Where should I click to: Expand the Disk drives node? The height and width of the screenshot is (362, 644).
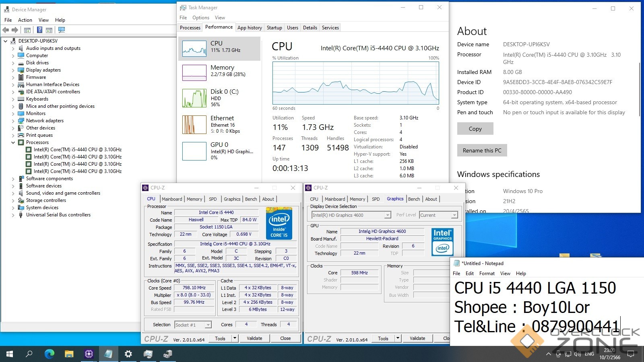(x=13, y=63)
